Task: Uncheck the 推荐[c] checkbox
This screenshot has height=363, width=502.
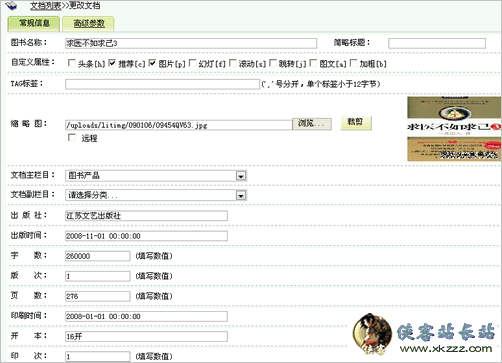Action: coord(112,63)
